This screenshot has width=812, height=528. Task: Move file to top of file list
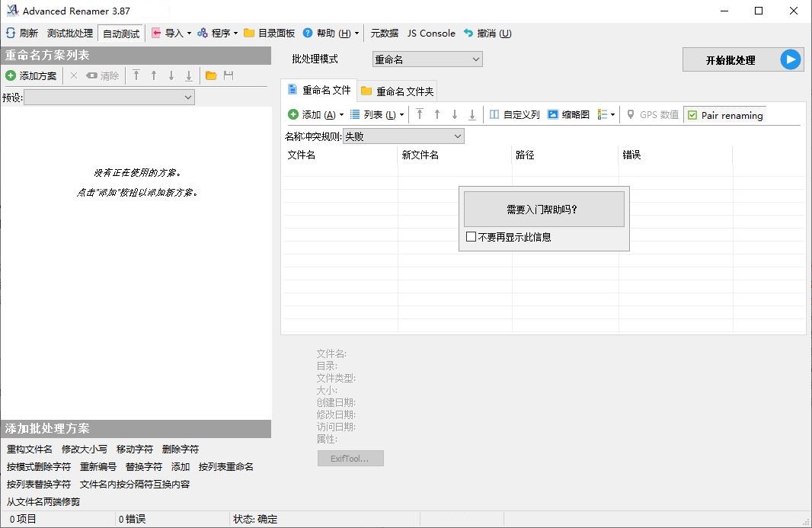420,114
